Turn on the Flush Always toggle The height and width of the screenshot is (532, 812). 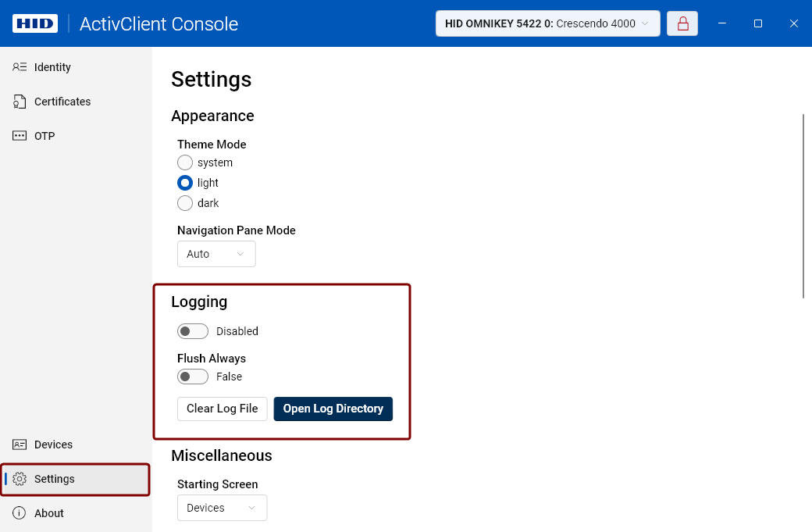(193, 377)
